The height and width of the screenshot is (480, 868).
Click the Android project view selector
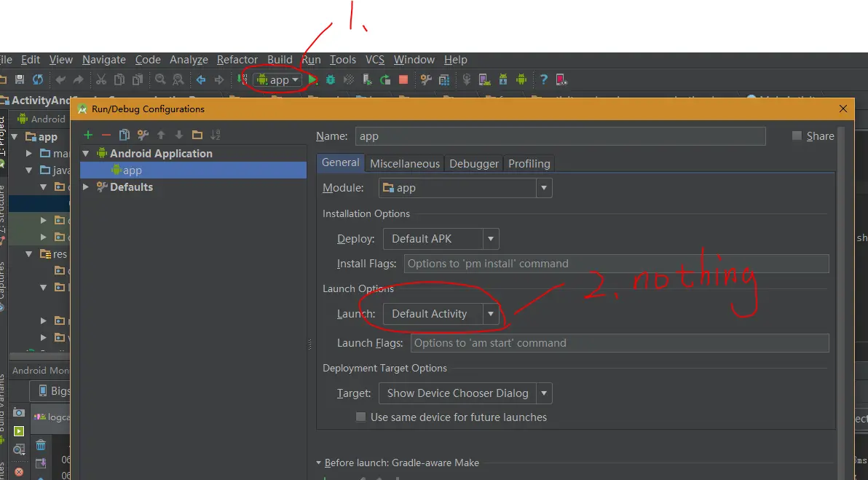coord(42,119)
